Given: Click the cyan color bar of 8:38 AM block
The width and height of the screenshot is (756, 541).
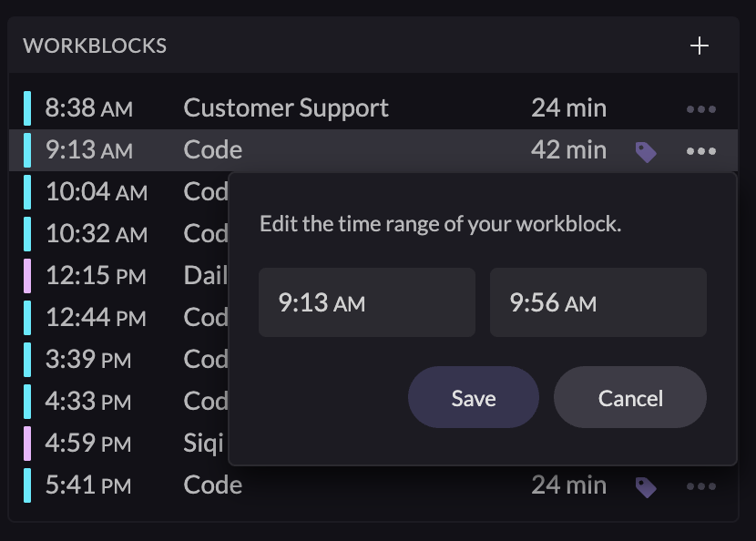Looking at the screenshot, I should click(27, 108).
